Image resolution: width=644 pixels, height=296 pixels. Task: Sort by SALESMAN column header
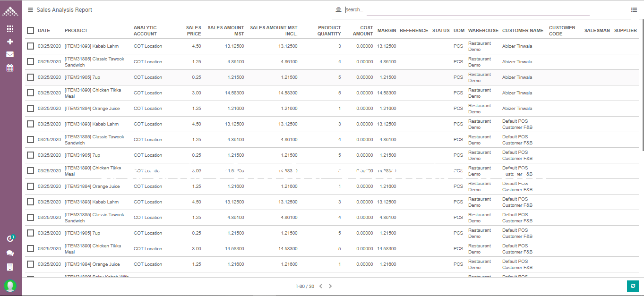click(x=597, y=31)
